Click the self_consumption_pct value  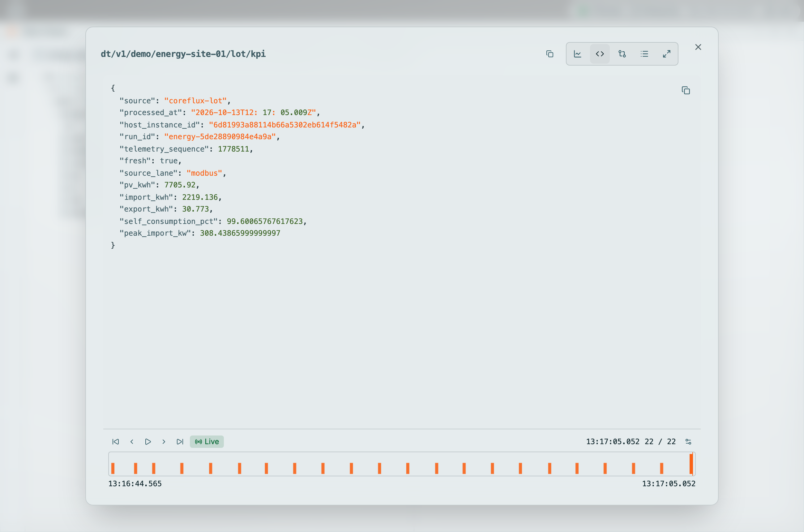click(265, 221)
